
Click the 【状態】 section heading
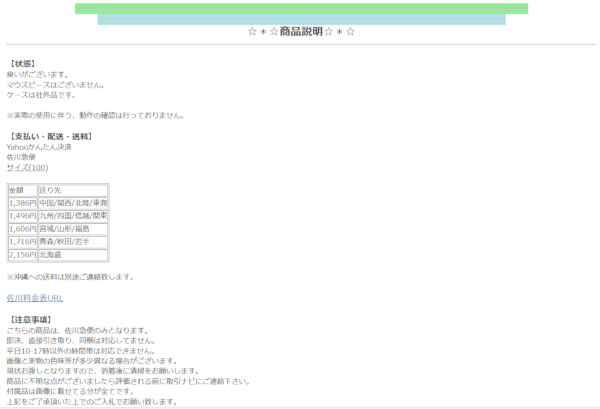24,64
